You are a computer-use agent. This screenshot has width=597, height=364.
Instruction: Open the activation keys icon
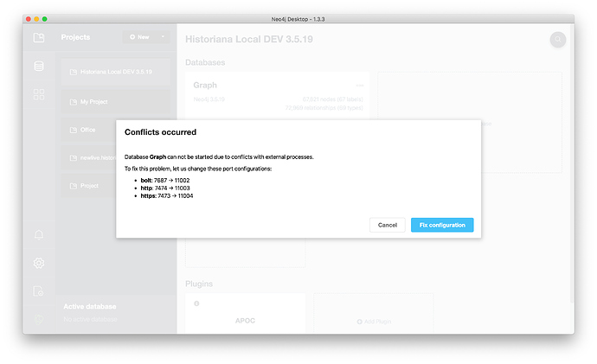(x=38, y=291)
